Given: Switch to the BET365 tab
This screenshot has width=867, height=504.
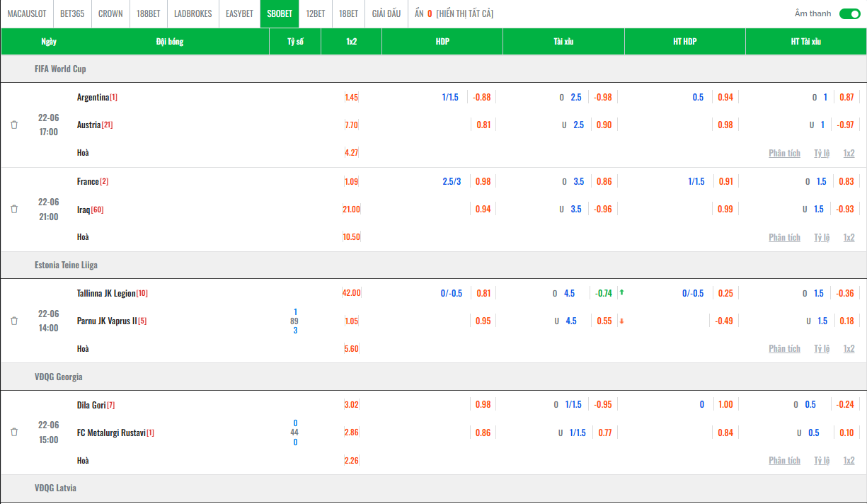Looking at the screenshot, I should (72, 13).
